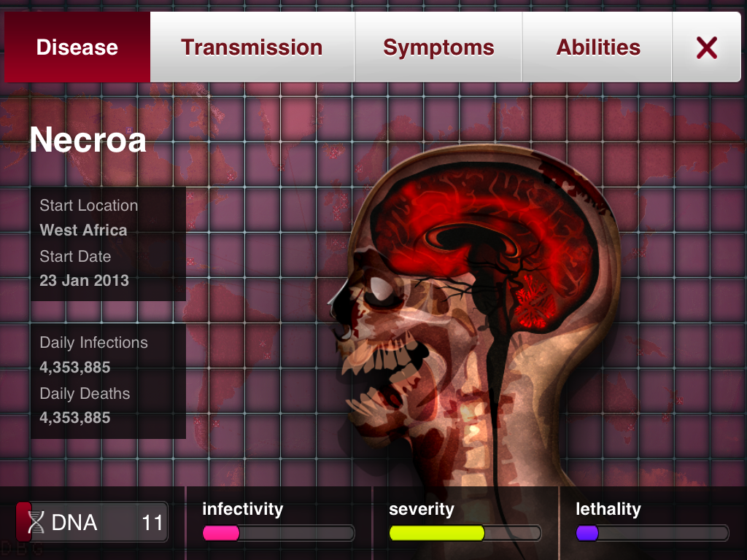Screen dimensions: 747x560
Task: Click the Necroa disease name title
Action: click(88, 140)
